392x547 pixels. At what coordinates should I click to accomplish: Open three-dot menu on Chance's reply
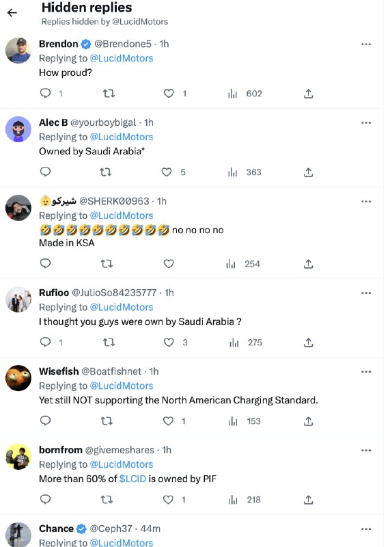click(366, 529)
